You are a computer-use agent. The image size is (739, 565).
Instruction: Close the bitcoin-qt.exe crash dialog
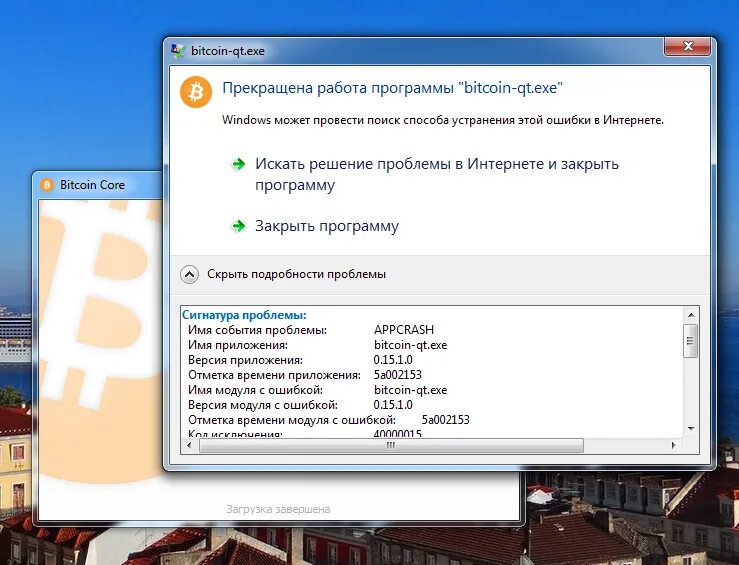pyautogui.click(x=687, y=46)
